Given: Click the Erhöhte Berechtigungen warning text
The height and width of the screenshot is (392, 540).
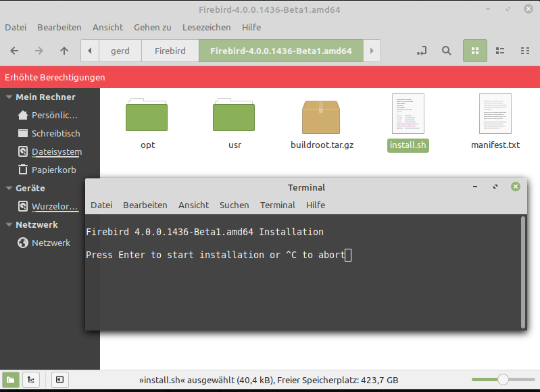Looking at the screenshot, I should click(55, 77).
